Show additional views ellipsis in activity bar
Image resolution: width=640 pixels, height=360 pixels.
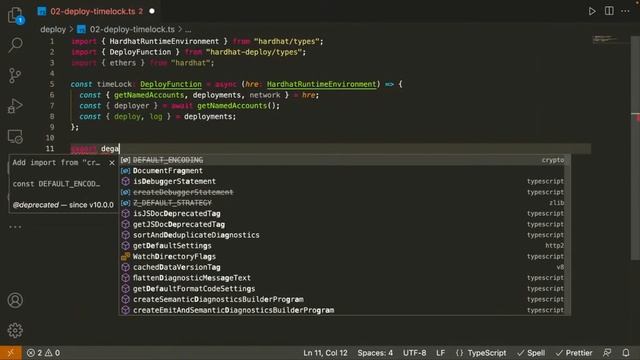[15, 227]
